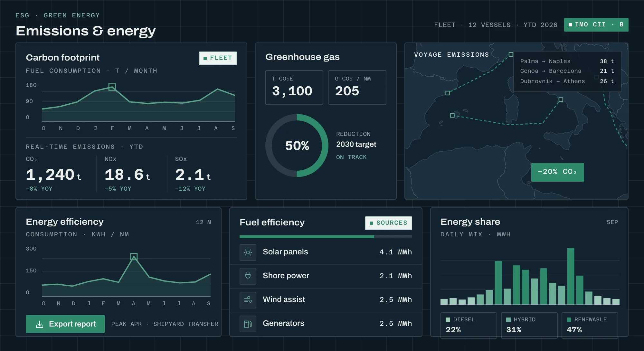
Task: Click the Solar panels 4.1 MWh value
Action: tap(395, 252)
